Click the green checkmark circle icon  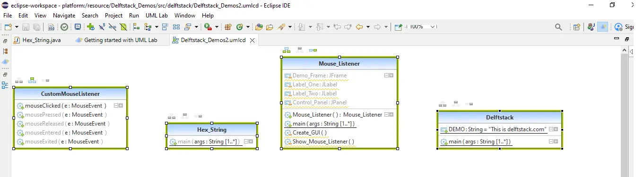tap(64, 27)
